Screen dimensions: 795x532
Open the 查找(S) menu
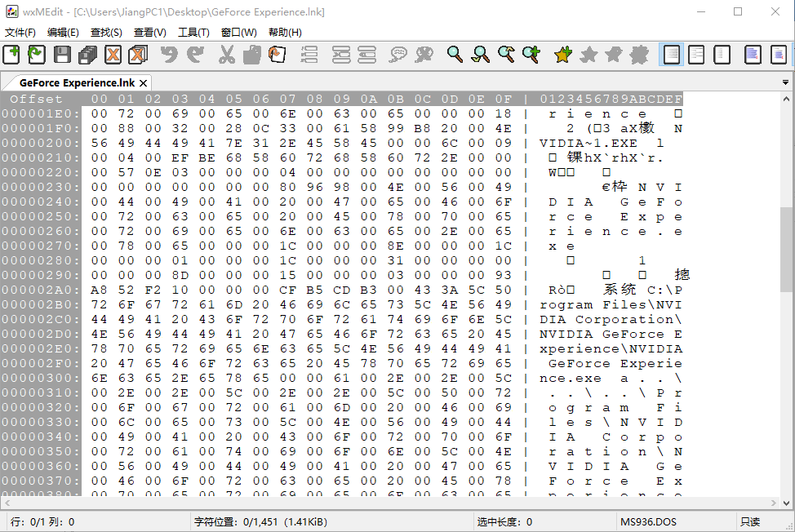pyautogui.click(x=106, y=33)
